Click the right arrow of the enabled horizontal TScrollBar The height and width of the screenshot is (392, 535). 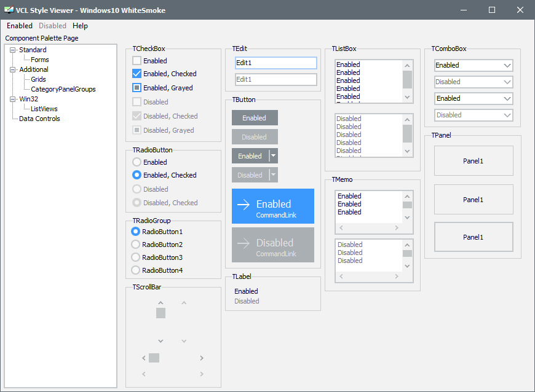202,358
